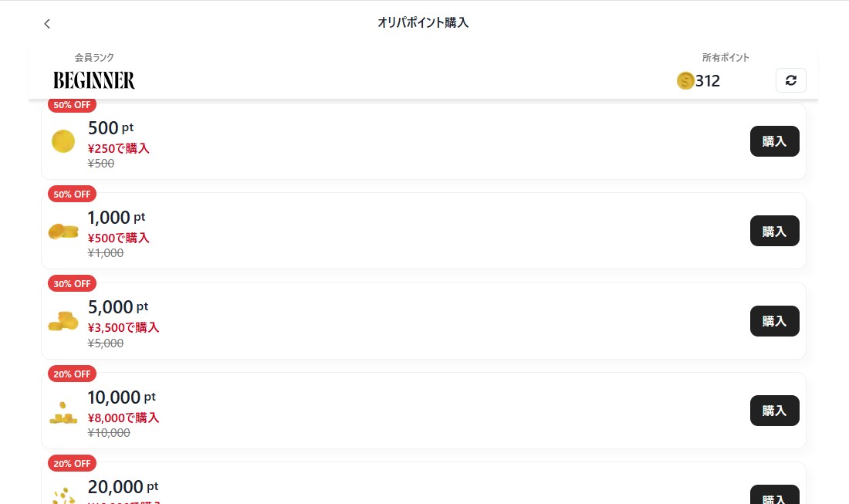Click the gold coin icon beside 312

(685, 80)
